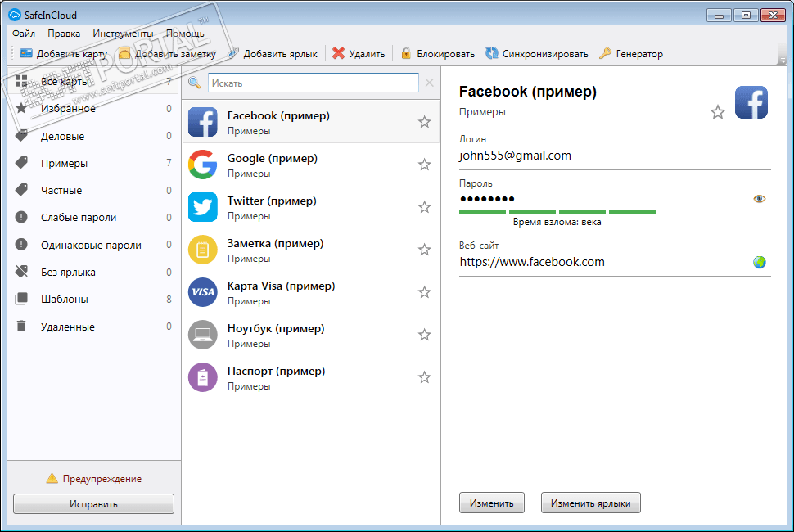
Task: Click the gray Ноутбук laptop icon
Action: tap(202, 335)
